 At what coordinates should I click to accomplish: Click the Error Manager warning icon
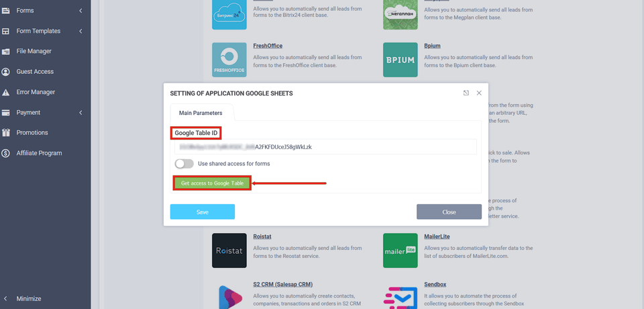pyautogui.click(x=6, y=92)
